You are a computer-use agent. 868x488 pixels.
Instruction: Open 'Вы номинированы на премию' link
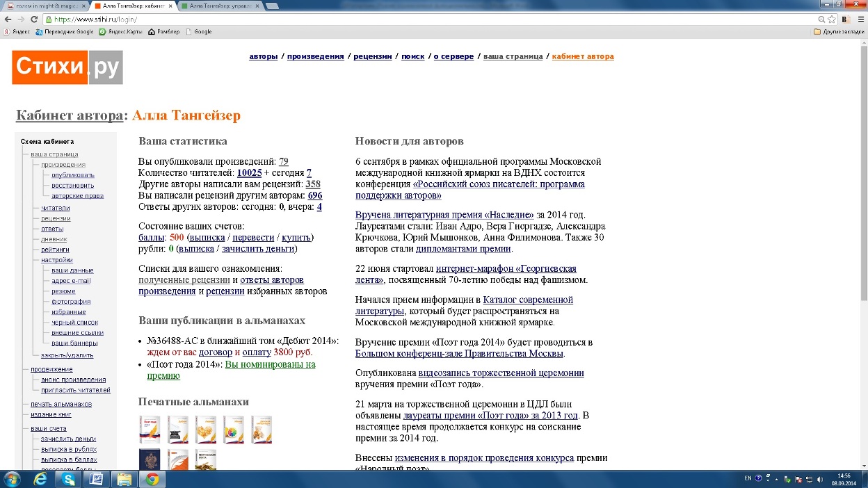pyautogui.click(x=231, y=370)
